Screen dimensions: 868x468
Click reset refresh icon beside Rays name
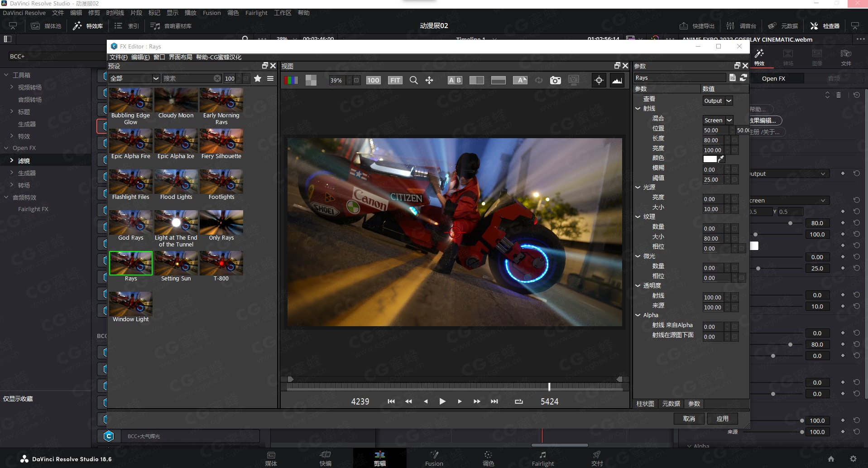point(743,77)
